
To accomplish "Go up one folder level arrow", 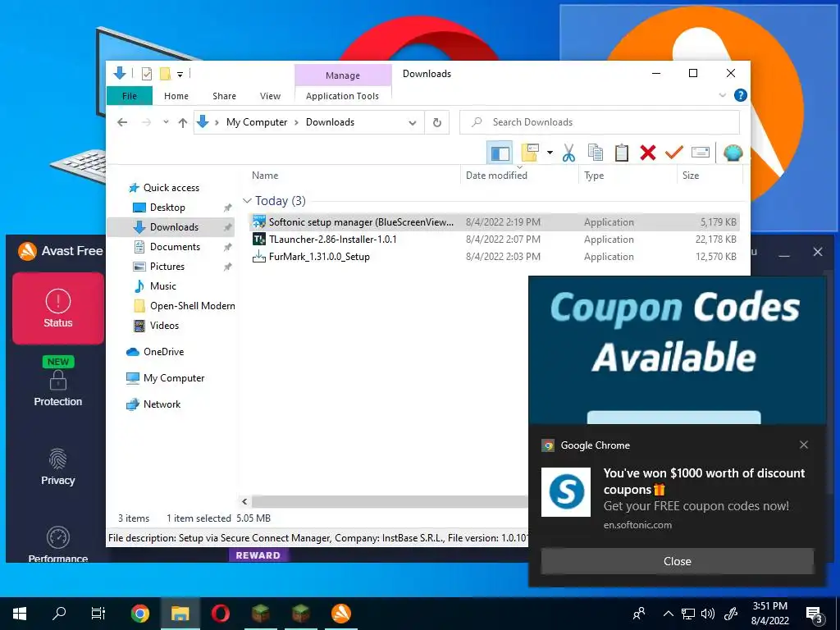I will [x=183, y=123].
